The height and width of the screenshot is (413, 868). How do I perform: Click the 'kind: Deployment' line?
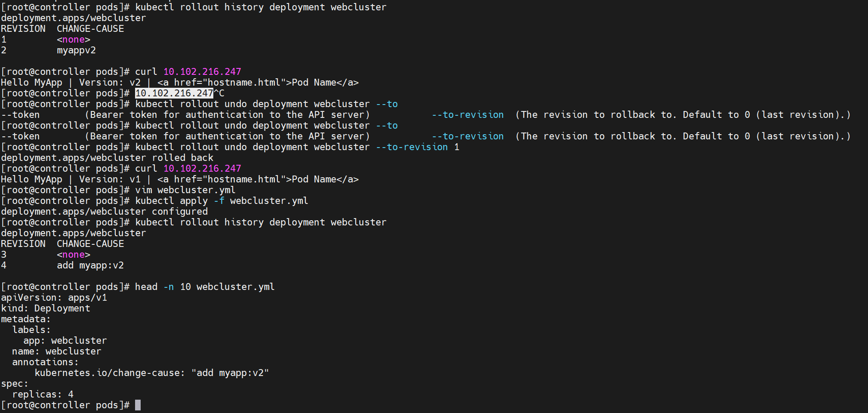[x=46, y=308]
